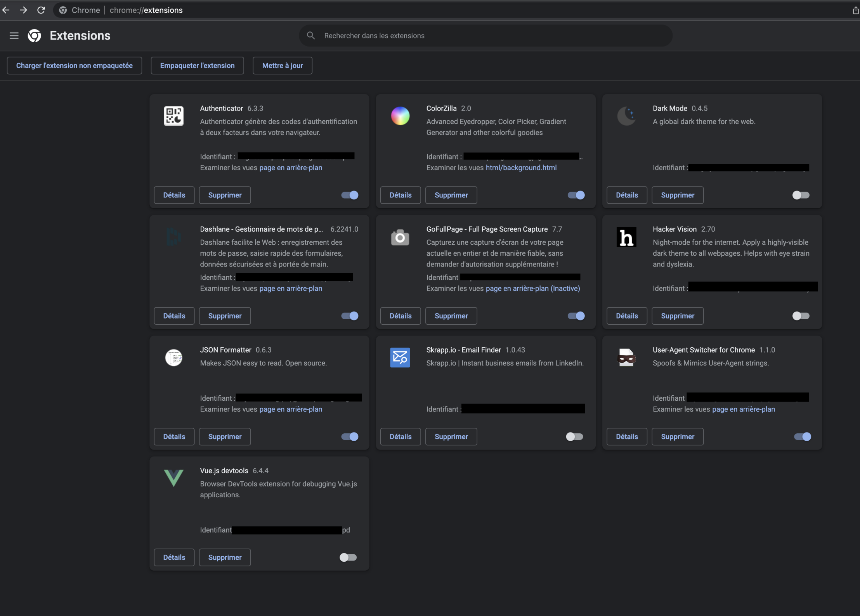The image size is (860, 616).
Task: Click Charger l'extension non empaquetée button
Action: click(x=75, y=66)
